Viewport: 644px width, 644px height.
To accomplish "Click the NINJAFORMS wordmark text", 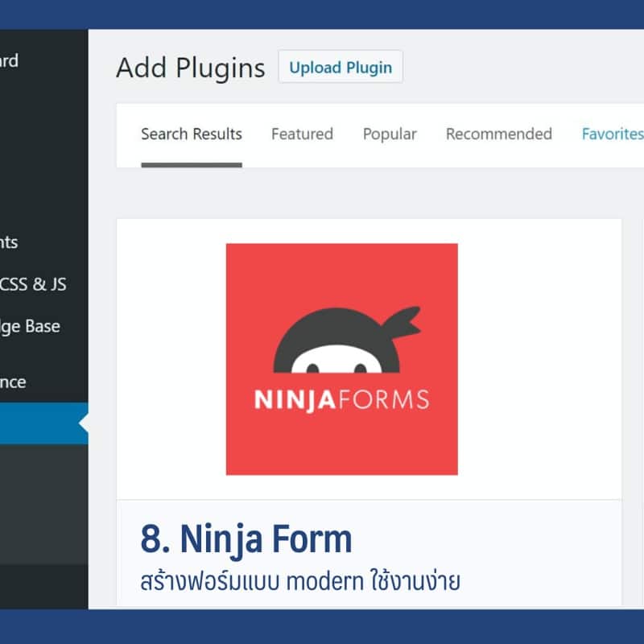I will [341, 400].
